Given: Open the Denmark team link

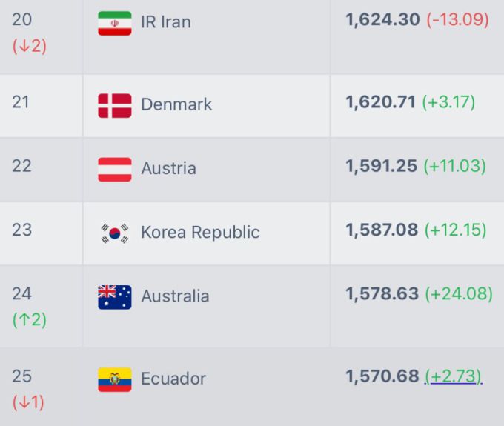Looking at the screenshot, I should 176,104.
